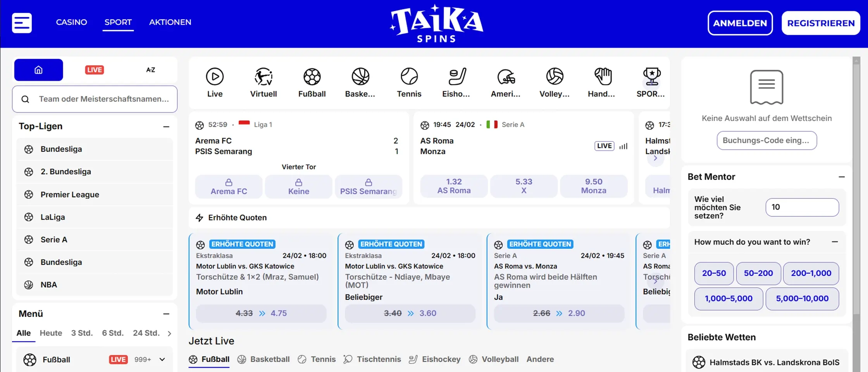This screenshot has width=868, height=372.
Task: Focus the team search input field
Action: (103, 99)
